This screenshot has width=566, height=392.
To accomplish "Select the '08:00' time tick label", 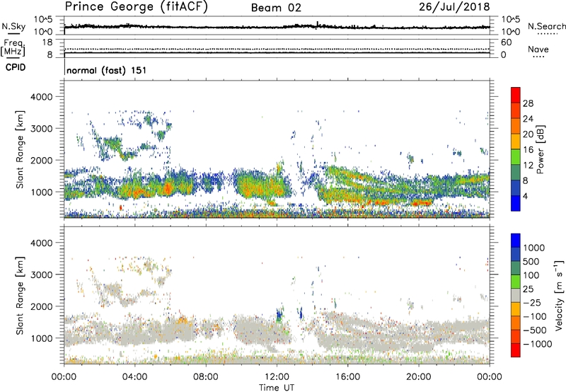I will [206, 377].
